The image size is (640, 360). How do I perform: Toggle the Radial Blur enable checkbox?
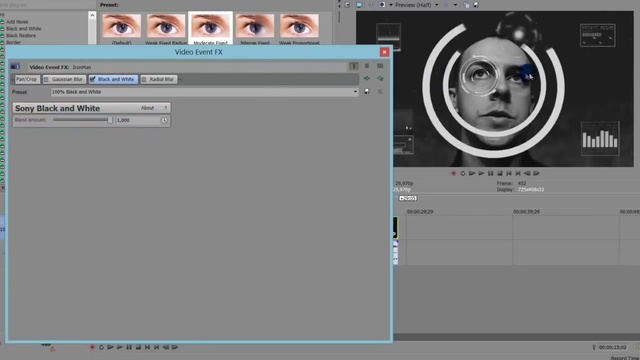click(x=143, y=79)
